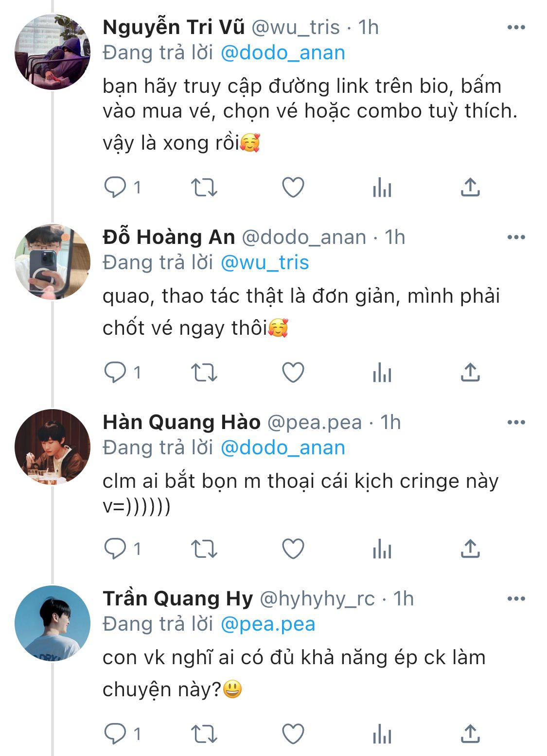Share Đỗ Hoàng An's reply
The height and width of the screenshot is (756, 547).
tap(470, 373)
